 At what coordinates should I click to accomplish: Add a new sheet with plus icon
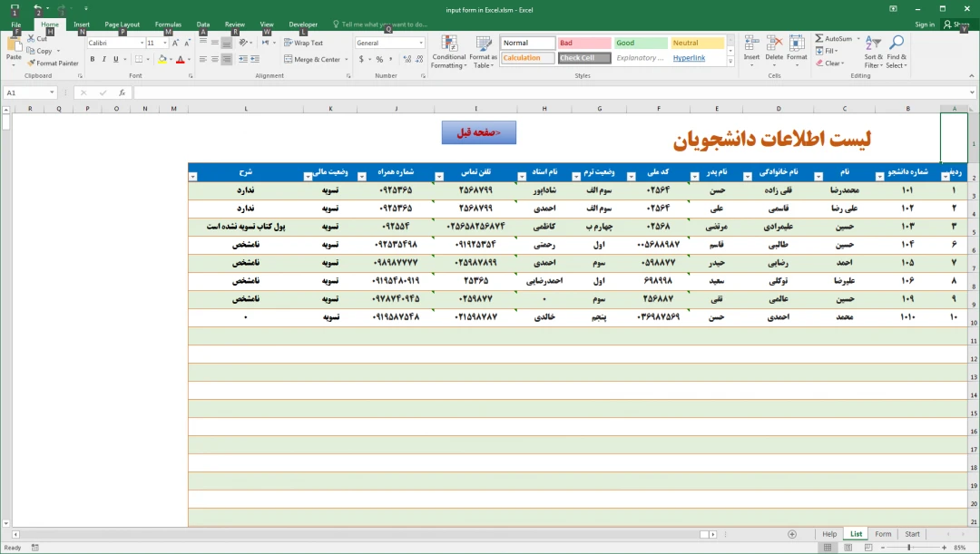click(792, 534)
